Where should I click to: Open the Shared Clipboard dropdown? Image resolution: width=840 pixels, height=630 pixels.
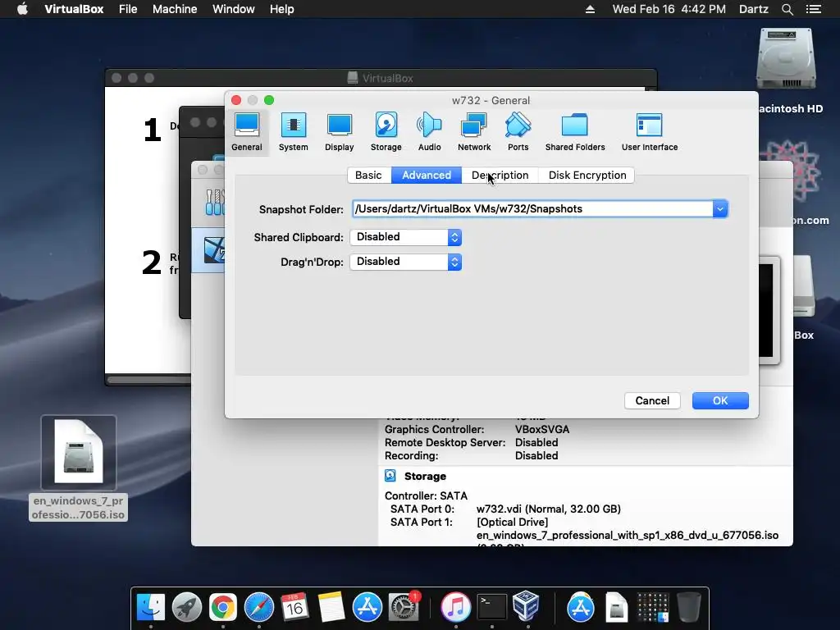[x=405, y=237]
